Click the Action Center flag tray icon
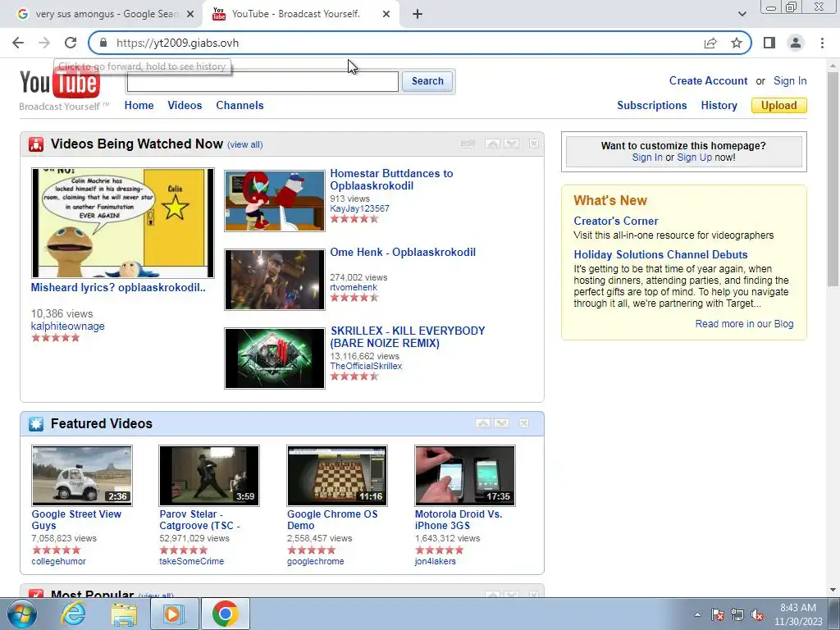 click(x=718, y=615)
